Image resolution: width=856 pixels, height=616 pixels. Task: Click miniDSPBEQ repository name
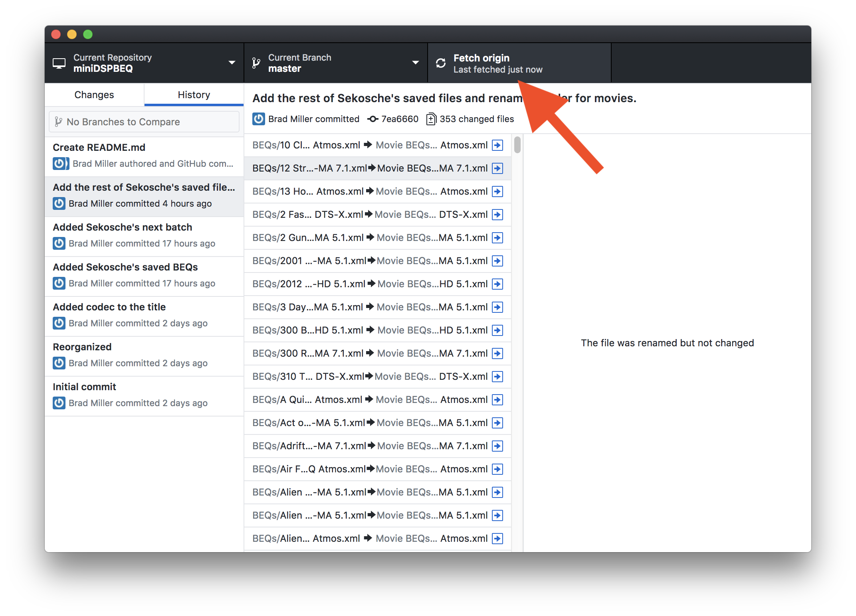click(x=103, y=69)
